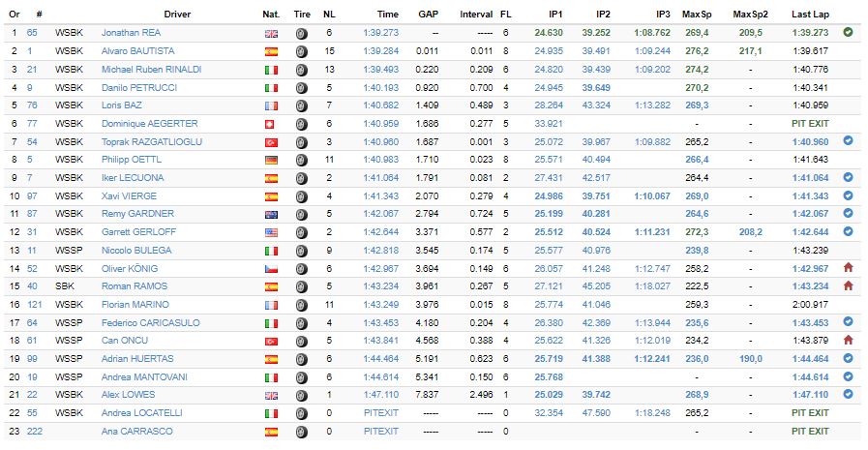Viewport: 868px width, 450px height.
Task: Click the Australian flag next to Remy GARDNER
Action: click(271, 215)
